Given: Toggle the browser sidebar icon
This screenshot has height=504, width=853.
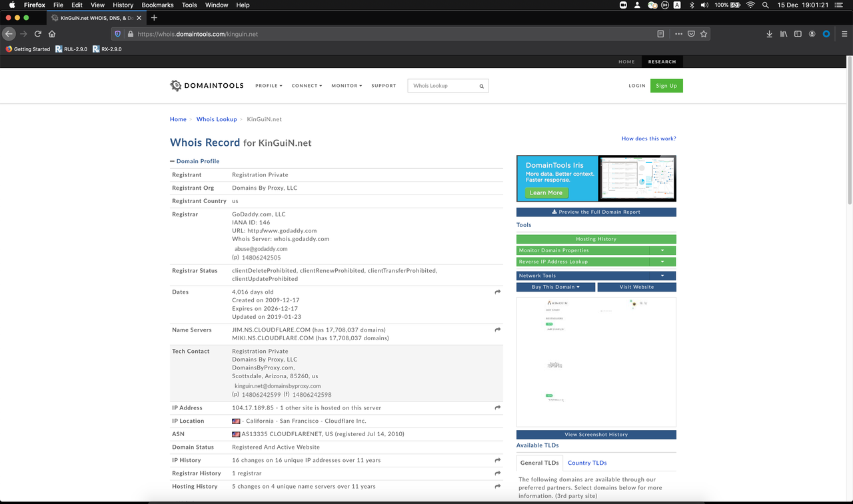Looking at the screenshot, I should [798, 34].
